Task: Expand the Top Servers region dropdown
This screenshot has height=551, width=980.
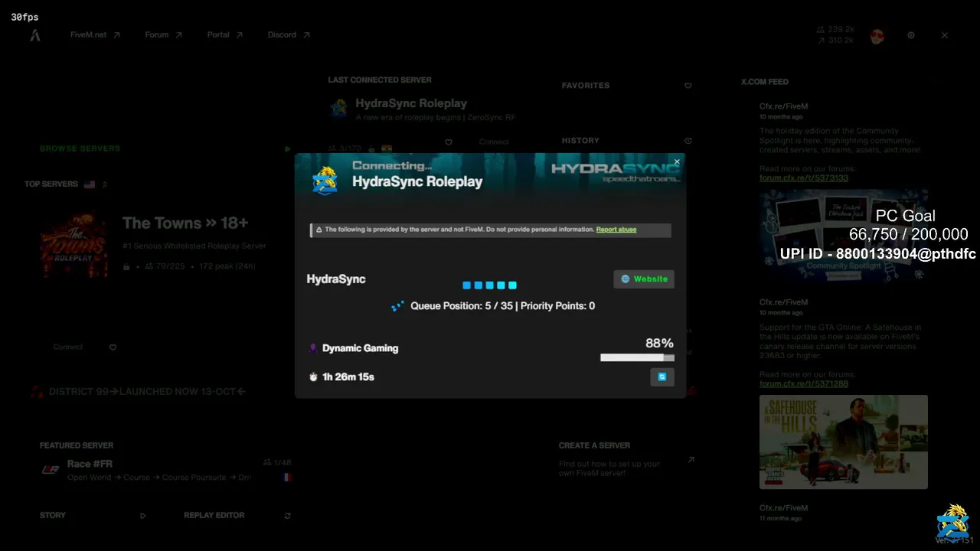Action: click(105, 184)
